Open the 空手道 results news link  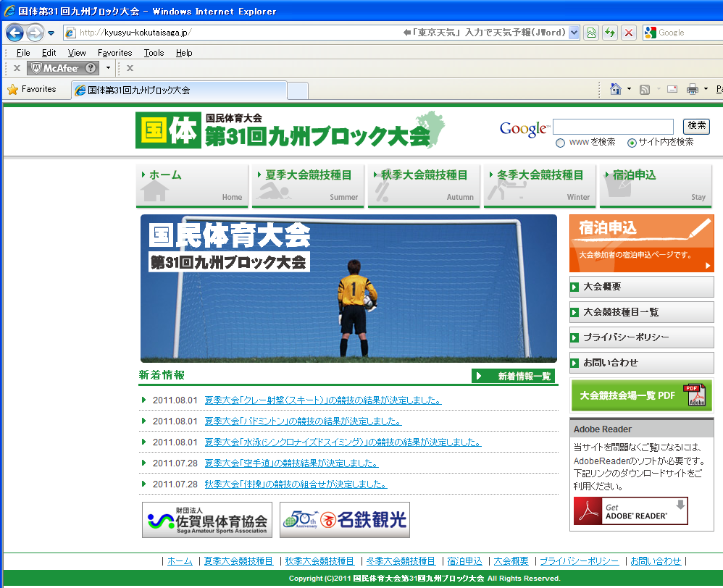[291, 463]
